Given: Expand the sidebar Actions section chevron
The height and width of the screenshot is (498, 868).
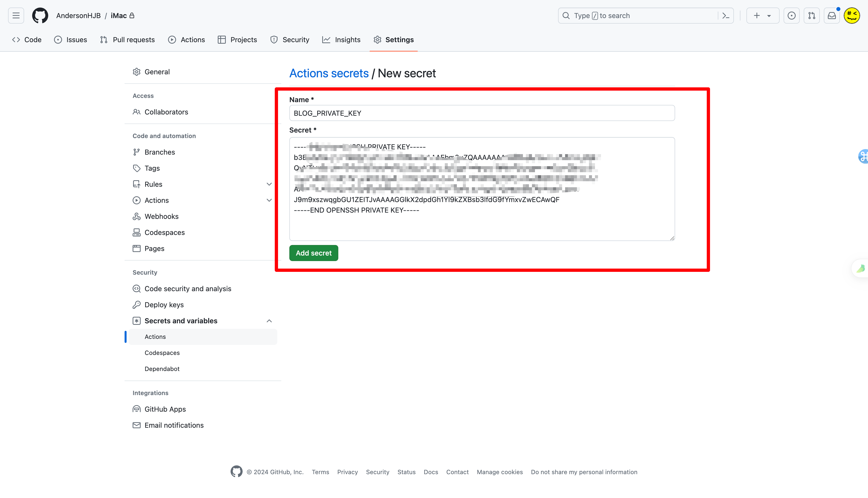Looking at the screenshot, I should (269, 200).
